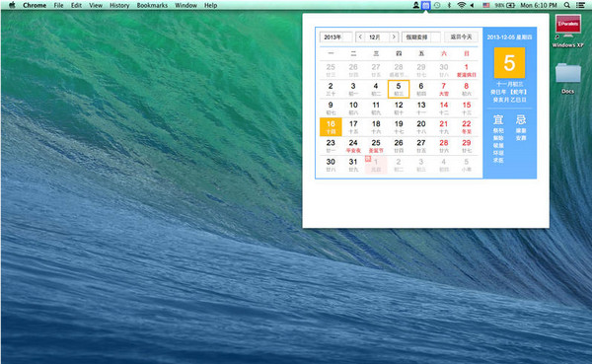The width and height of the screenshot is (592, 364).
Task: Select grayed January 1 date cell
Action: coord(376,165)
